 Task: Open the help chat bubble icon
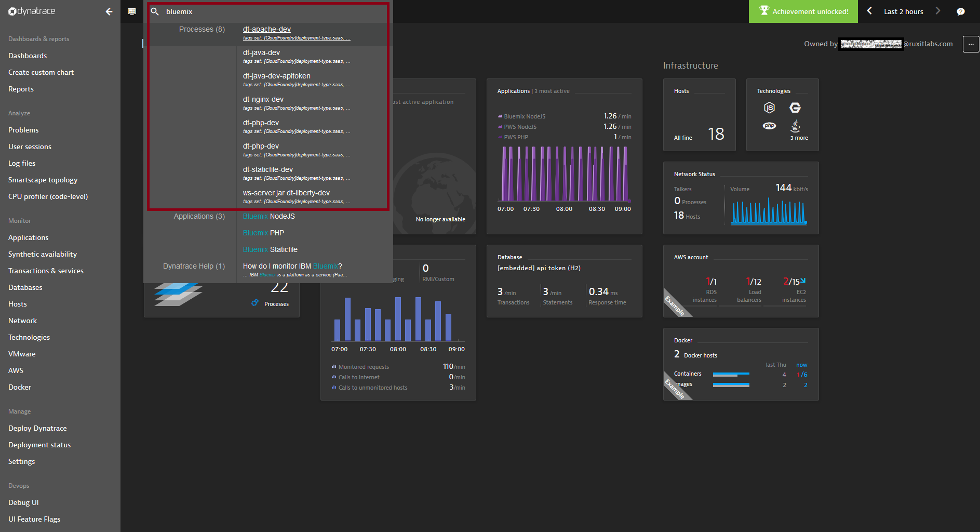coord(961,11)
